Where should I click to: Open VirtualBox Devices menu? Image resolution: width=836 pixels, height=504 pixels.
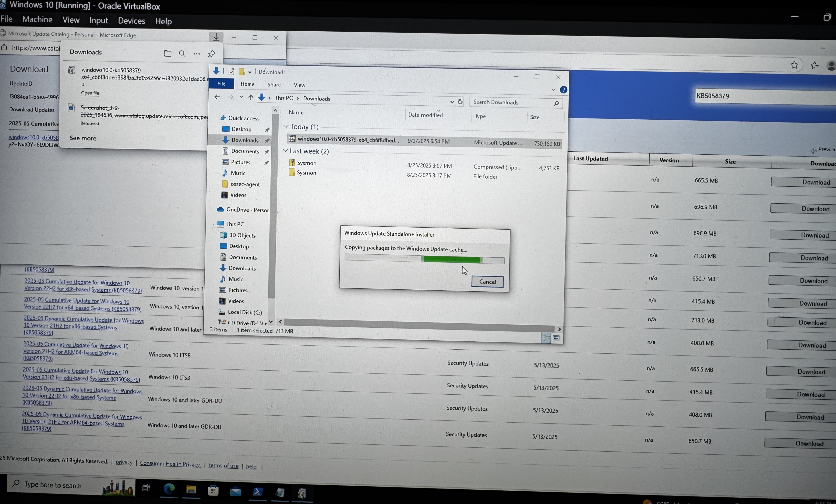(132, 21)
